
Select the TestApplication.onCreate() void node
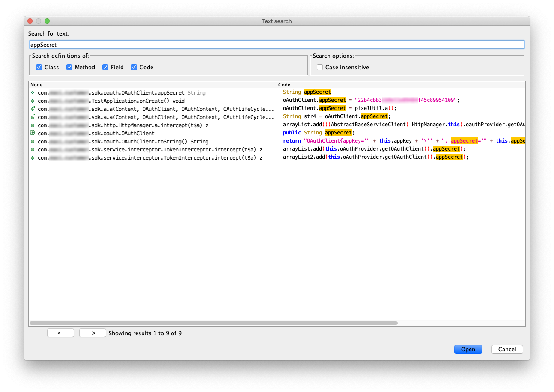pyautogui.click(x=111, y=101)
